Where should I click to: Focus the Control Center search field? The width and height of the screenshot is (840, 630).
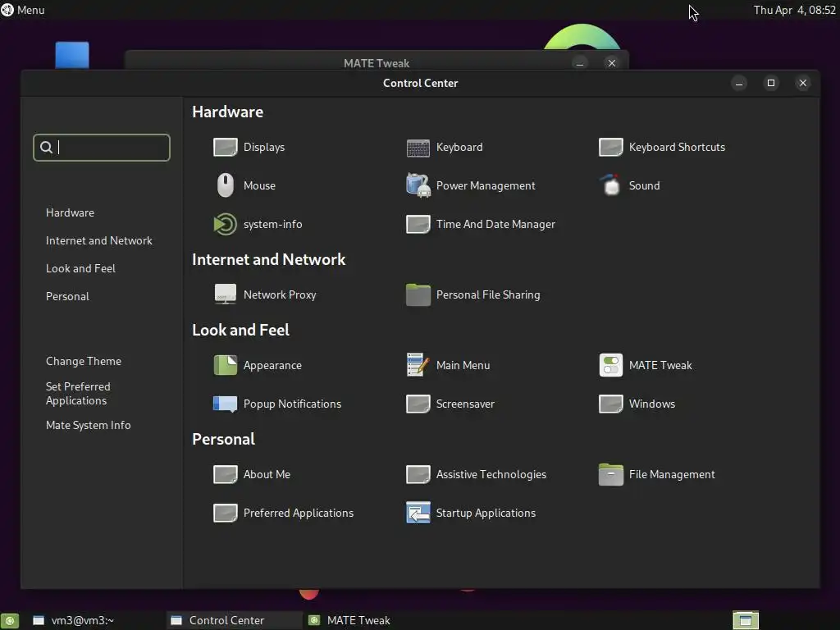point(102,148)
